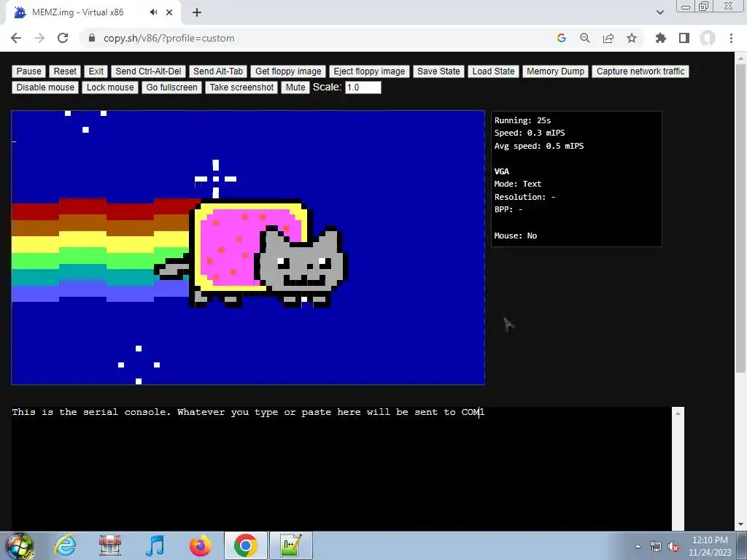747x560 pixels.
Task: Click the browser forward arrow
Action: click(x=39, y=38)
